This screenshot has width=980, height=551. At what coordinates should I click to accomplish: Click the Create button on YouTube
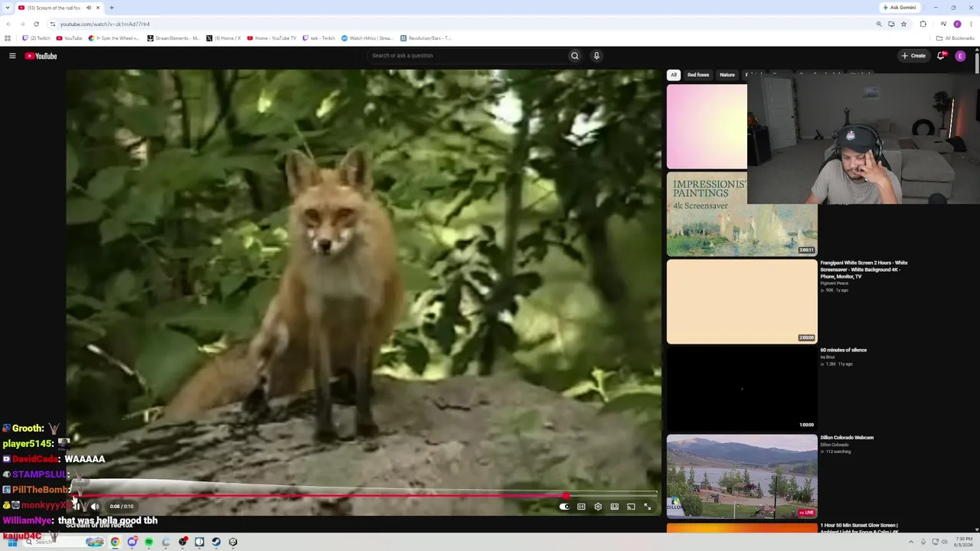(x=913, y=56)
